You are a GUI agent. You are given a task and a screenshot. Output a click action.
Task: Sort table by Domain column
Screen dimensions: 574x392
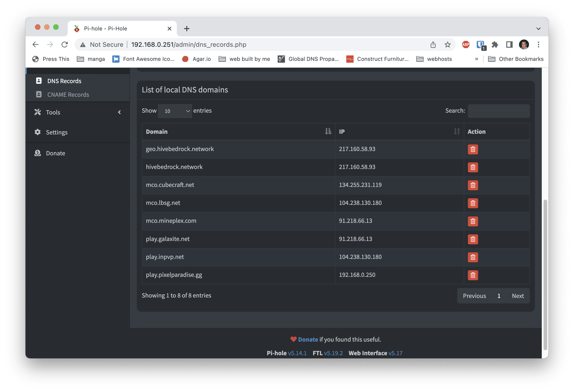238,131
